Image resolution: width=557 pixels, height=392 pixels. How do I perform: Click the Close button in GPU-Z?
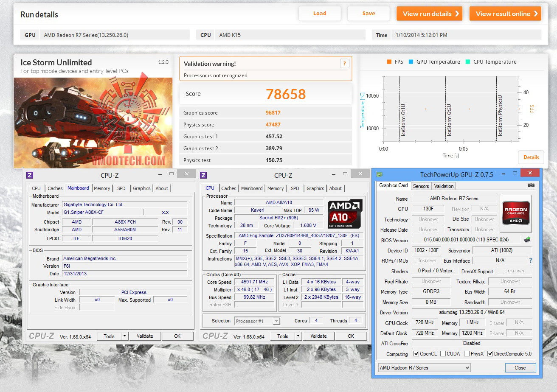pyautogui.click(x=520, y=368)
